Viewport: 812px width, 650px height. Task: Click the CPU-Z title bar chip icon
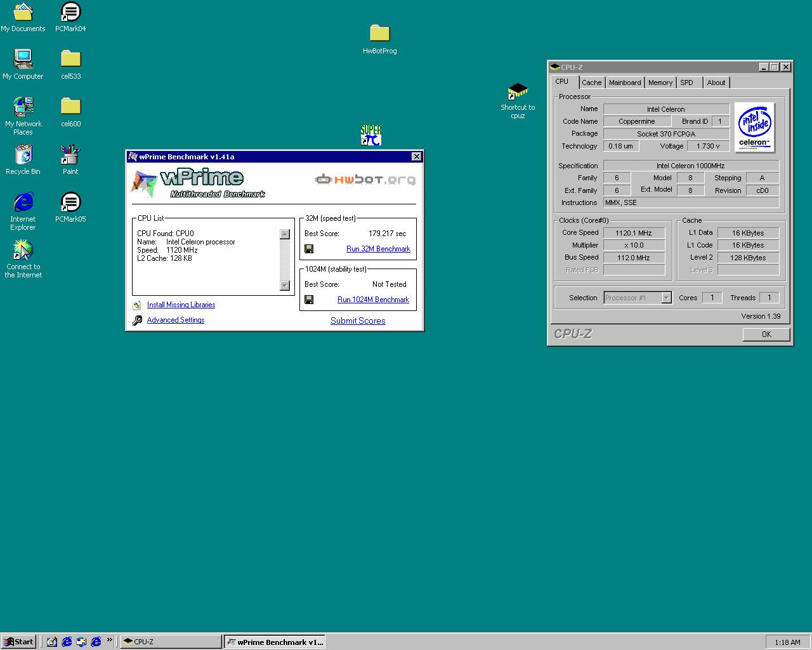pos(555,67)
